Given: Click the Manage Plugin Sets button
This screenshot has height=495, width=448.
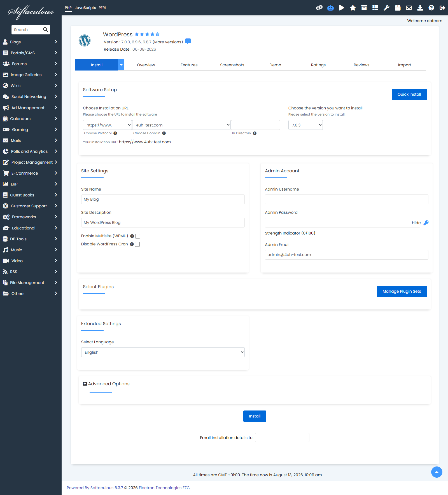Looking at the screenshot, I should coord(402,291).
